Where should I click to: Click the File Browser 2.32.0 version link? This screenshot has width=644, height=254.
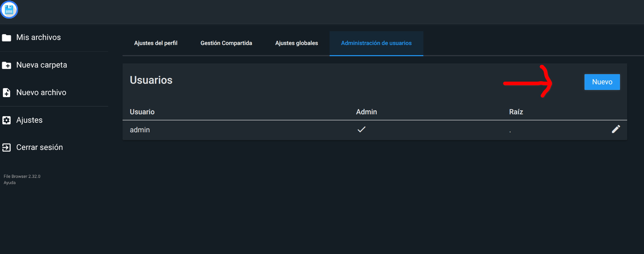[x=22, y=176]
